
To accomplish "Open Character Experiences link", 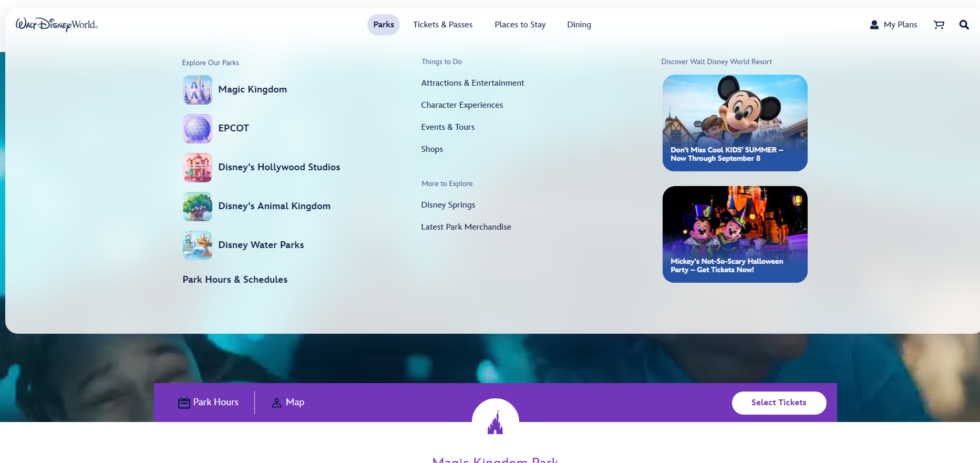I will [x=462, y=105].
